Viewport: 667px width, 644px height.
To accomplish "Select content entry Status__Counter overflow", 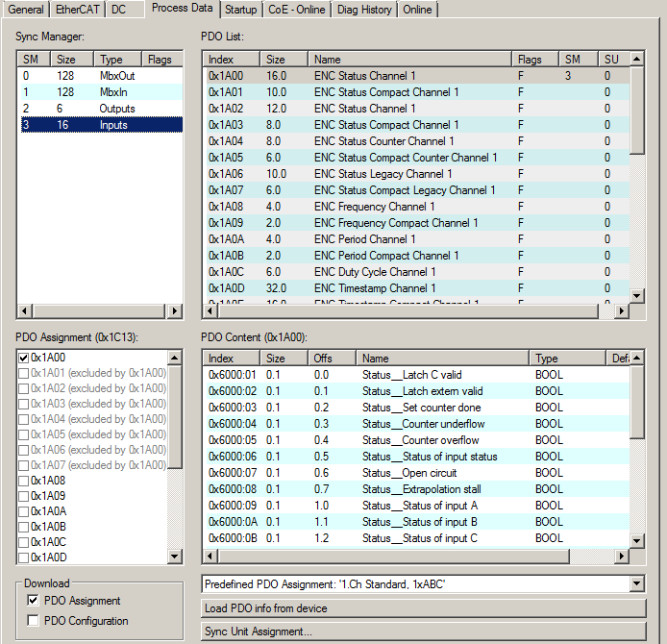I will click(418, 440).
